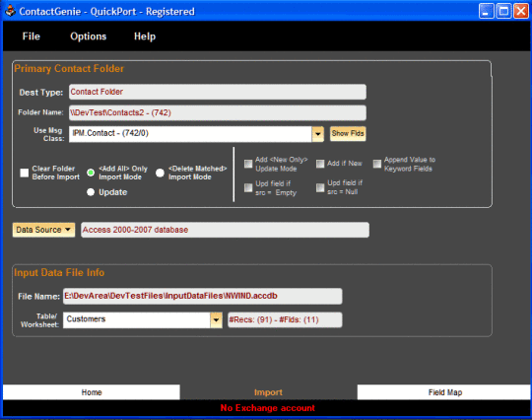Screen dimensions: 532x420
Task: Click the File Name path field
Action: click(203, 296)
